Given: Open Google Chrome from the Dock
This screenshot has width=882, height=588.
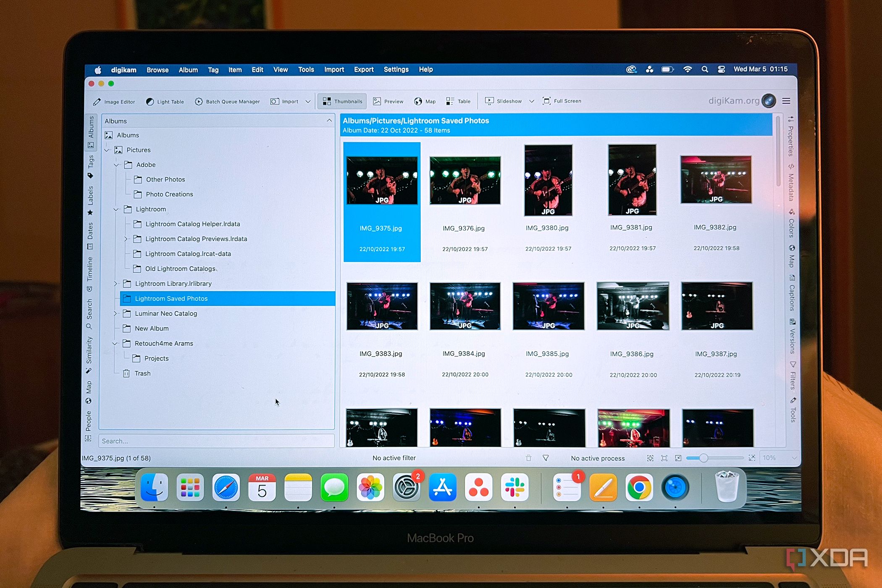Looking at the screenshot, I should coord(639,488).
